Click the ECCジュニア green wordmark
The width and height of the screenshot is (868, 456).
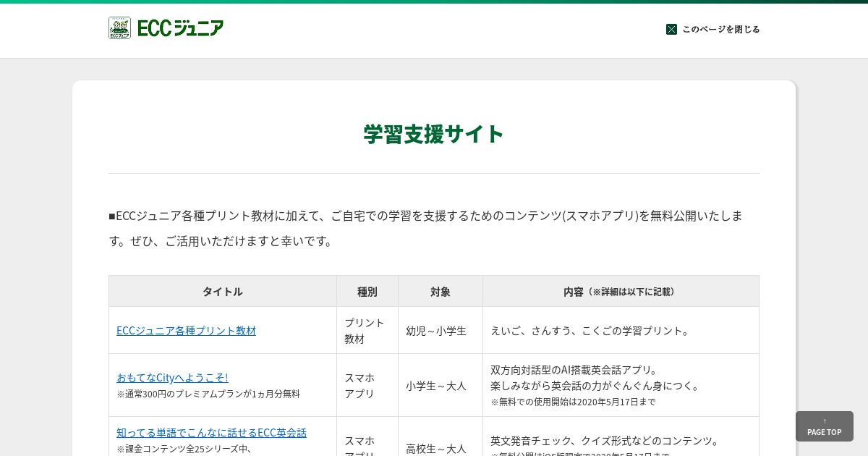[x=181, y=28]
